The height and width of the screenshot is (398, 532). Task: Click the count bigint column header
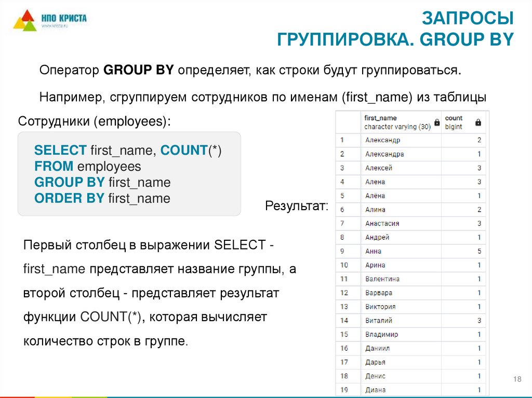455,122
